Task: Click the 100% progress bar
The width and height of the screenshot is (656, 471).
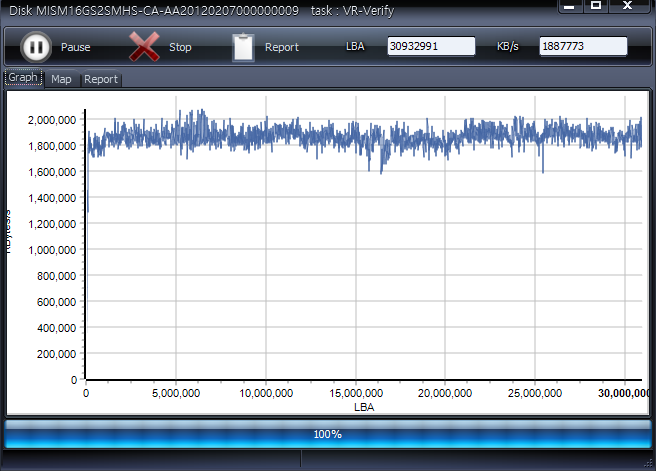Action: click(327, 435)
